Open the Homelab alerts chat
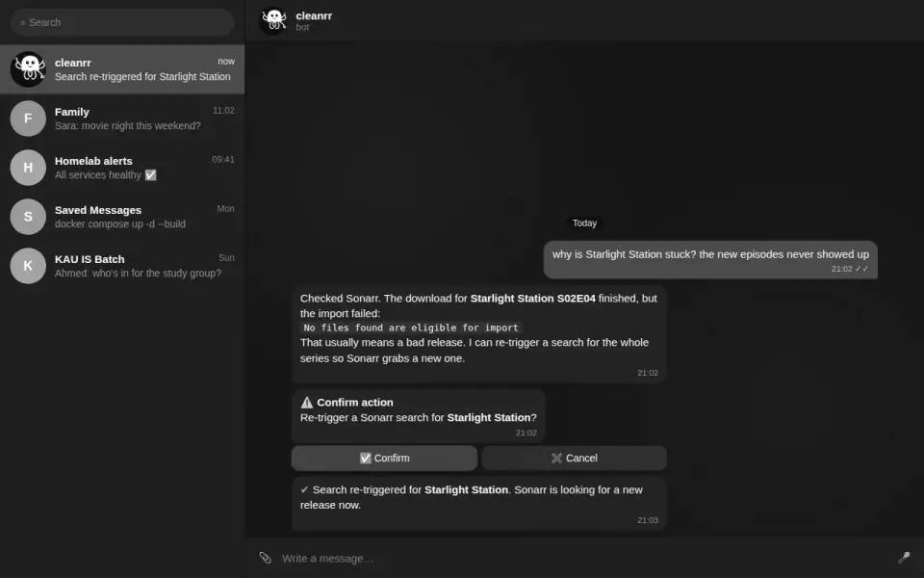924x578 pixels. pyautogui.click(x=122, y=168)
